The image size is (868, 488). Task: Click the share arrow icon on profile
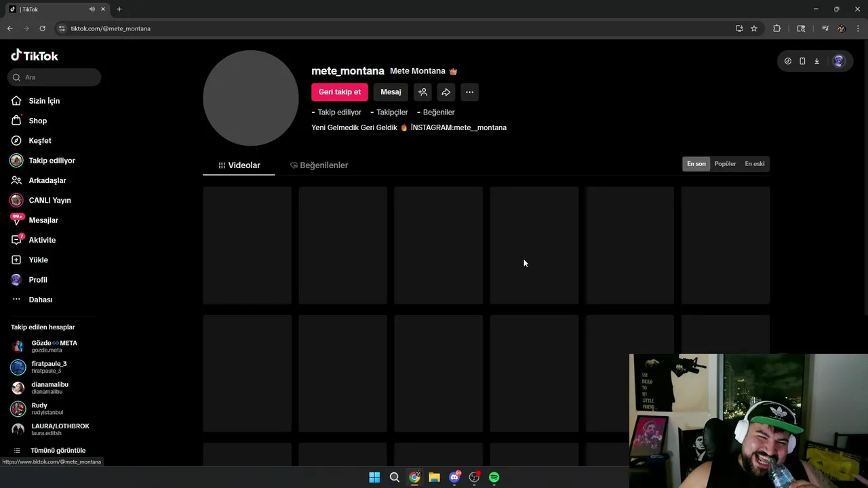[446, 92]
